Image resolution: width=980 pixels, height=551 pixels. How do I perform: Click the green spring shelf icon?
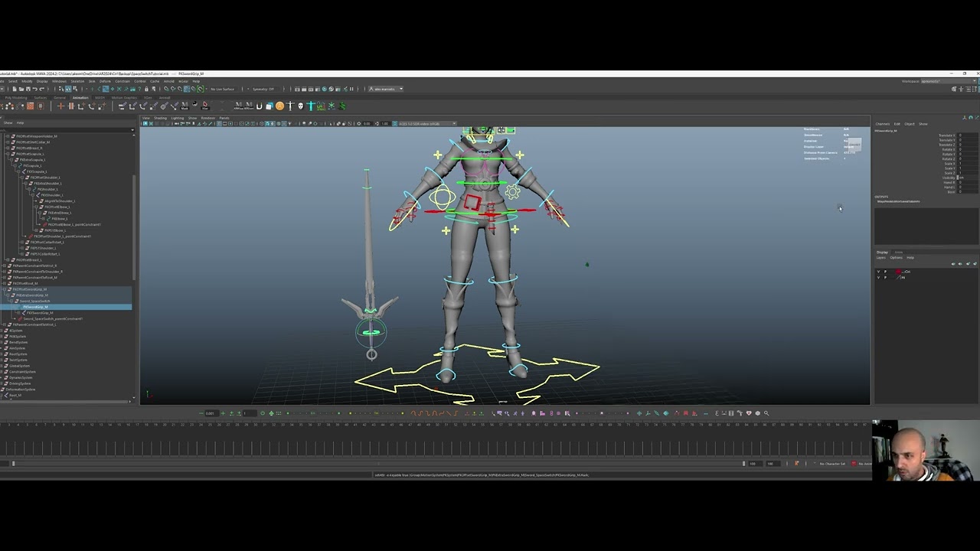pos(342,106)
